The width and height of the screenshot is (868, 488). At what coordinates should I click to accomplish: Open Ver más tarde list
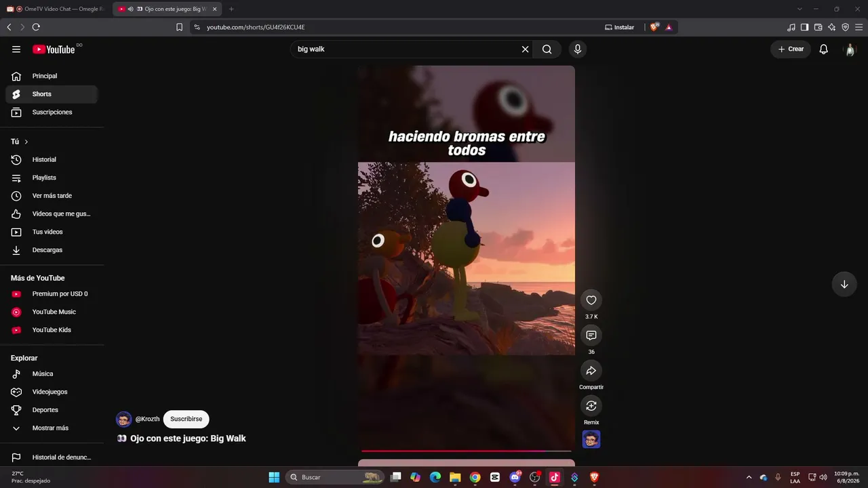pos(52,196)
